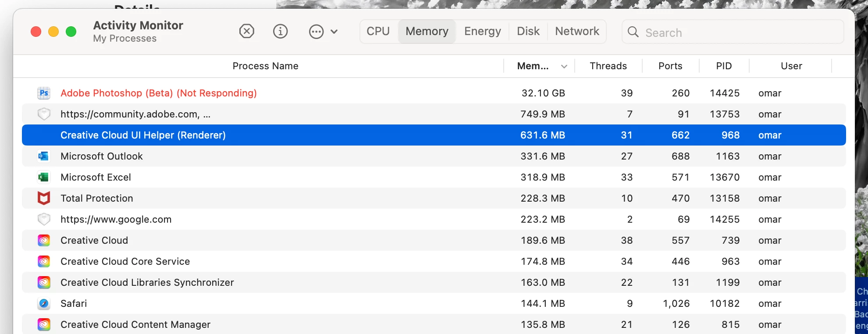Screen dimensions: 868x334
Task: Select the https://community.adobe.com process row
Action: pos(434,114)
